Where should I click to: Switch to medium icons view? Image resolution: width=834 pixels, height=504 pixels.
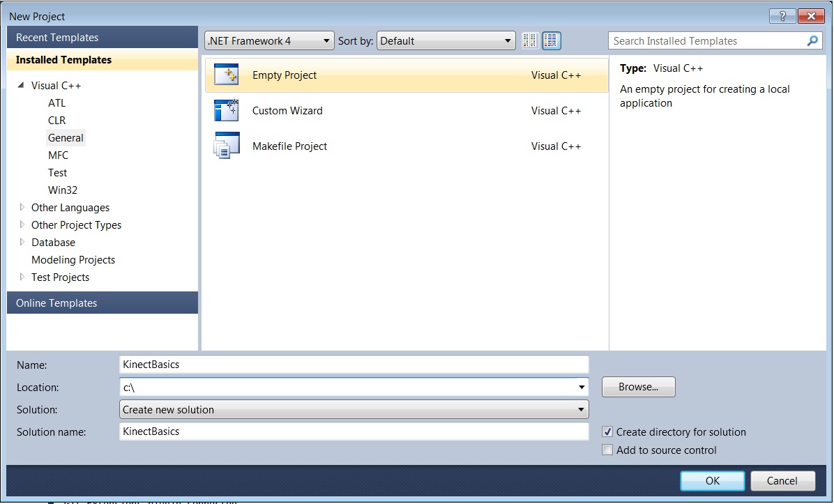click(552, 40)
